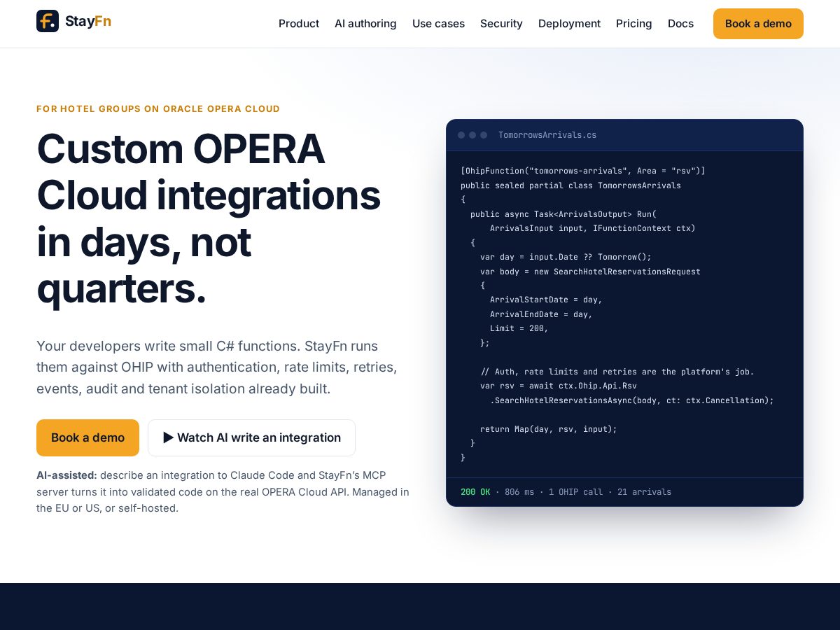Open the Product menu item

[299, 24]
